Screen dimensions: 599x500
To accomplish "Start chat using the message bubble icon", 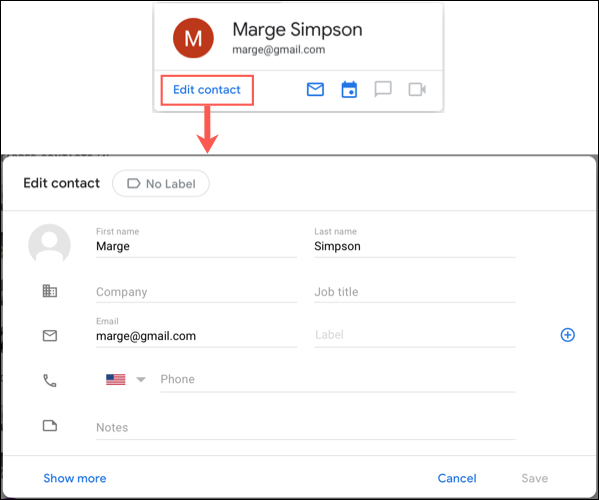I will (x=383, y=89).
